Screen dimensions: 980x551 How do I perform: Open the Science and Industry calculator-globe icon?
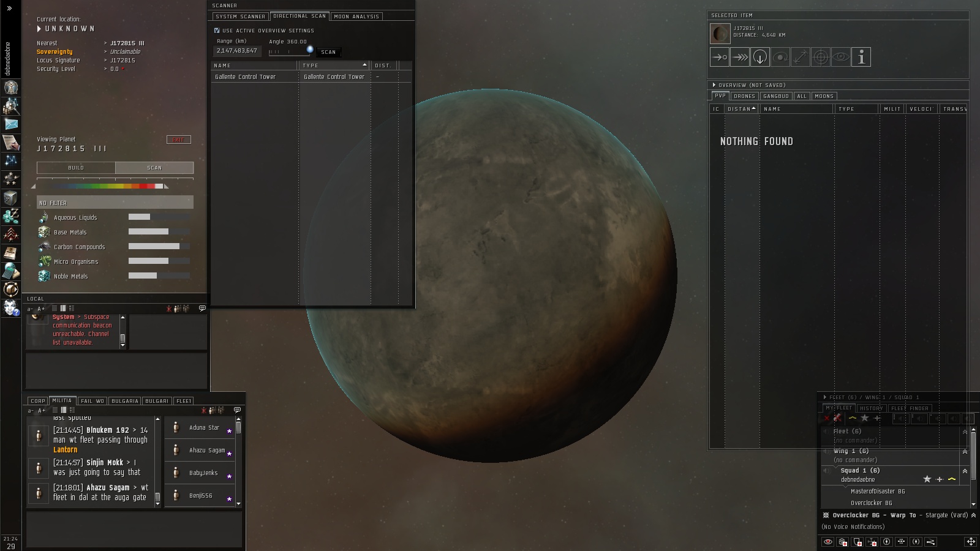11,271
